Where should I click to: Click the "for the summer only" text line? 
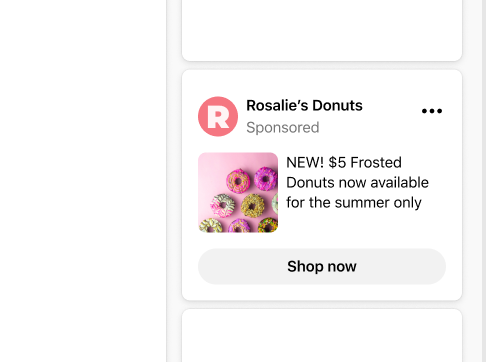tap(354, 203)
